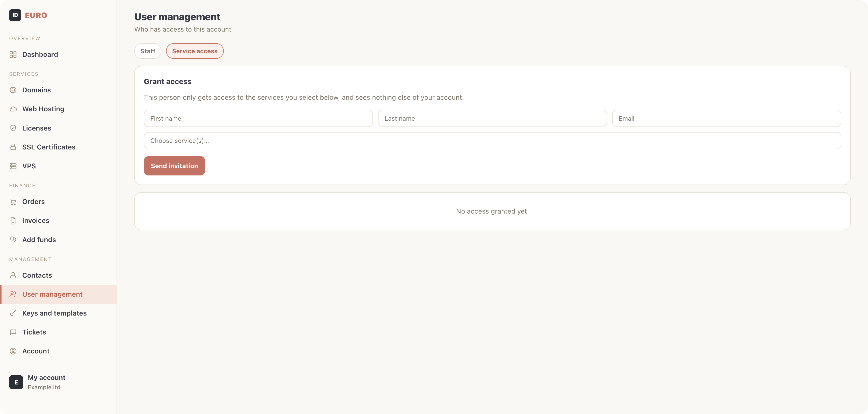The width and height of the screenshot is (868, 414).
Task: Send the invitation
Action: coord(174,166)
